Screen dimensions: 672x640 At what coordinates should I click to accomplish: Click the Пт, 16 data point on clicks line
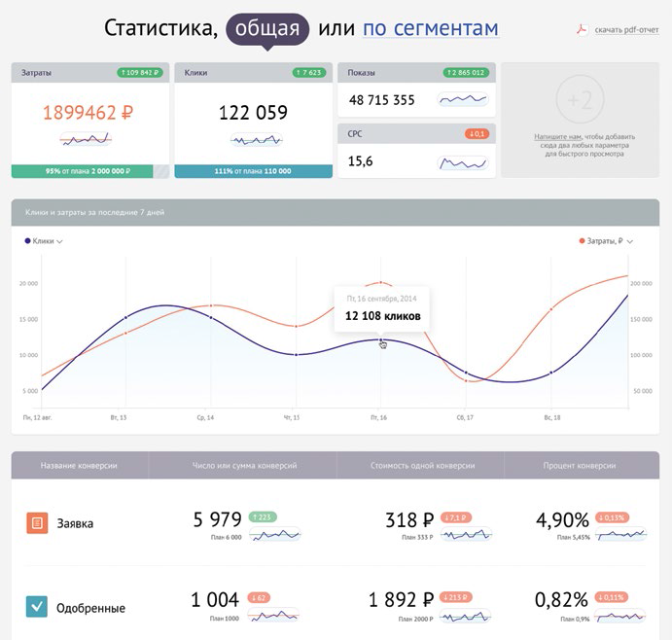[x=381, y=339]
